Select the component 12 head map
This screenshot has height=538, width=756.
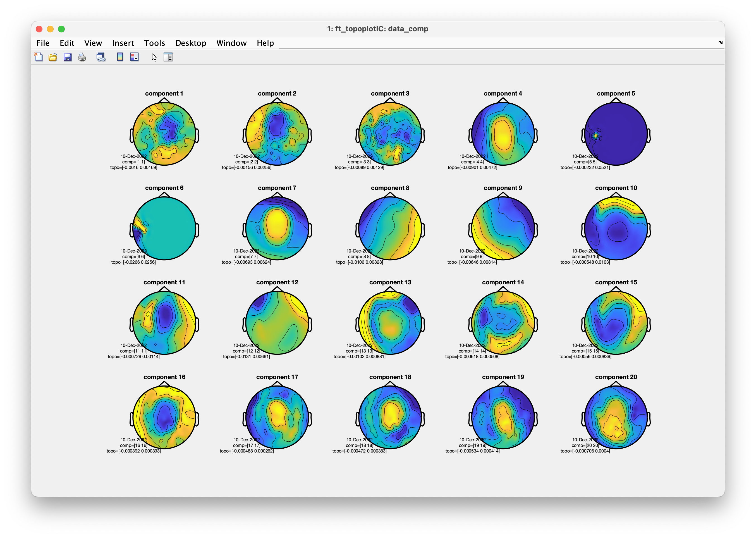[277, 323]
